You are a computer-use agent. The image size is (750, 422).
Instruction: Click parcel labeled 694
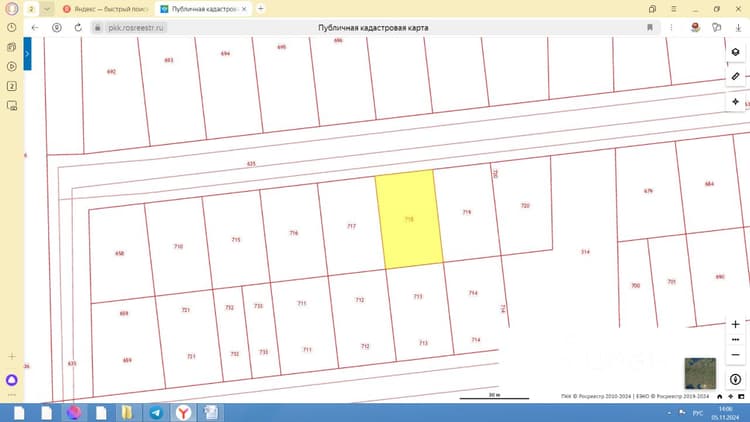[x=225, y=54]
